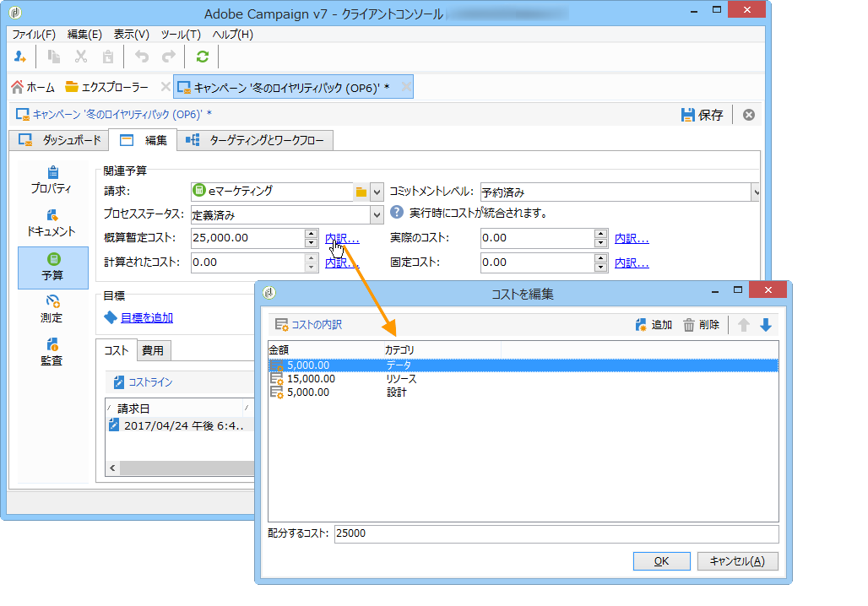
Task: Sort by 請求日 column header
Action: (x=133, y=409)
